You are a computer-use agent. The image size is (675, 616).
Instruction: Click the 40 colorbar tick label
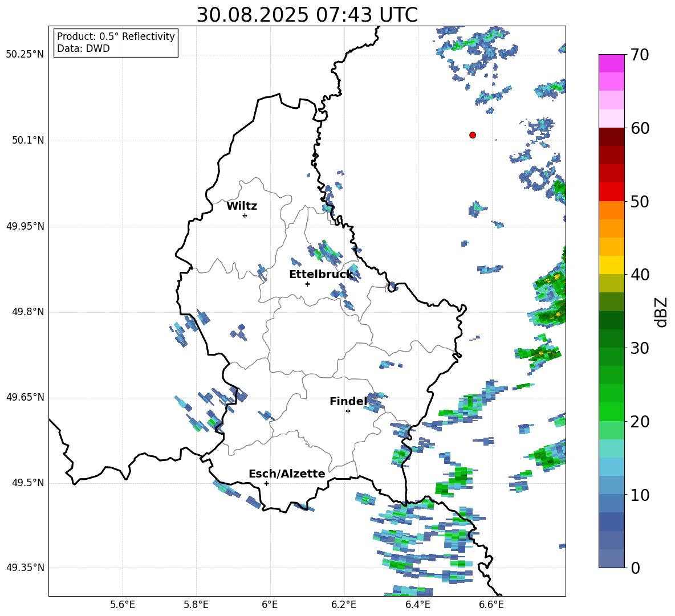pos(639,275)
